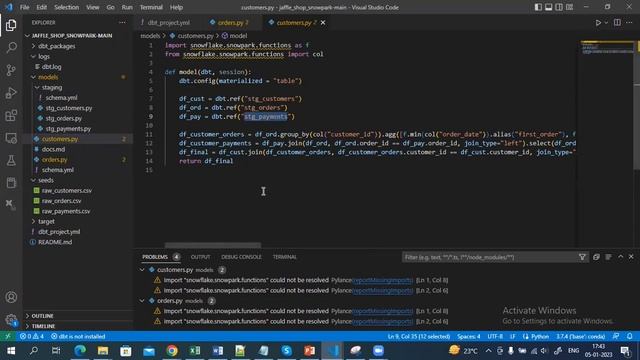Viewport: 640px width, 360px height.
Task: Switch to OUTPUT panel tab
Action: [x=200, y=257]
